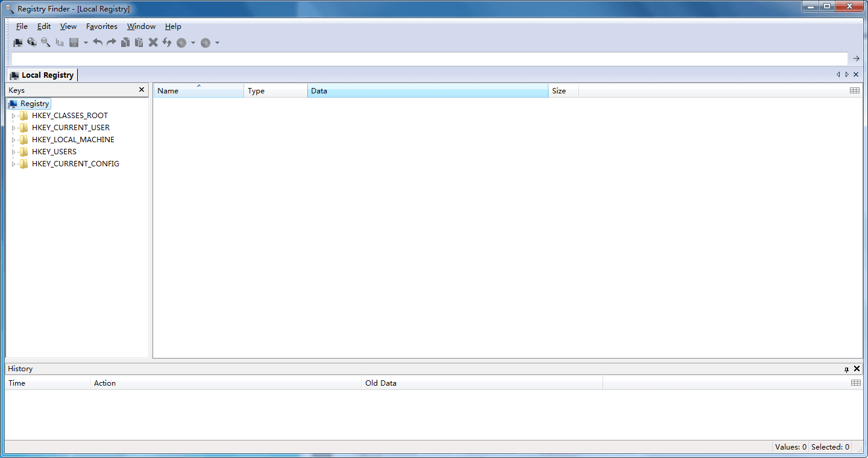Open column chooser icon in values list header
The image size is (868, 458).
tap(855, 90)
